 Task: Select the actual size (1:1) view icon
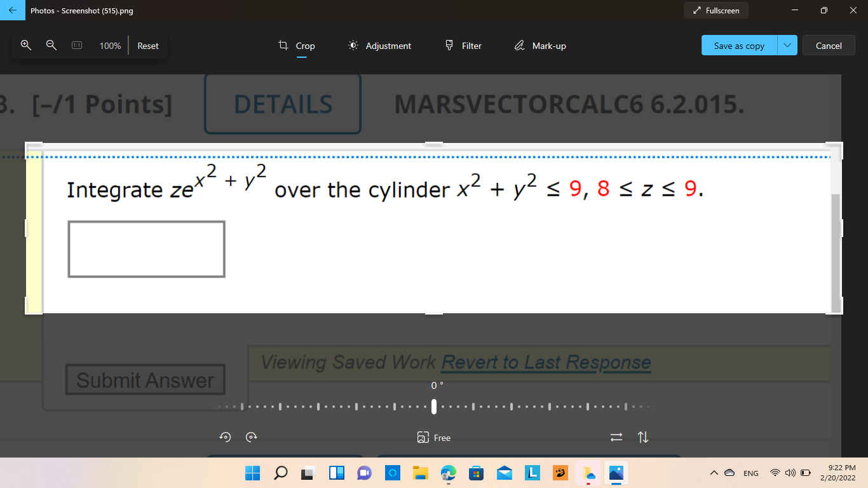click(76, 45)
